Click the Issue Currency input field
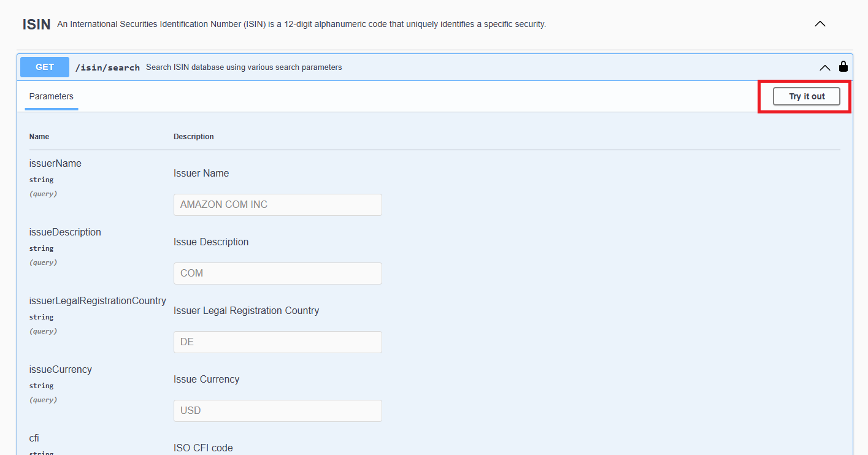This screenshot has height=455, width=868. [278, 411]
